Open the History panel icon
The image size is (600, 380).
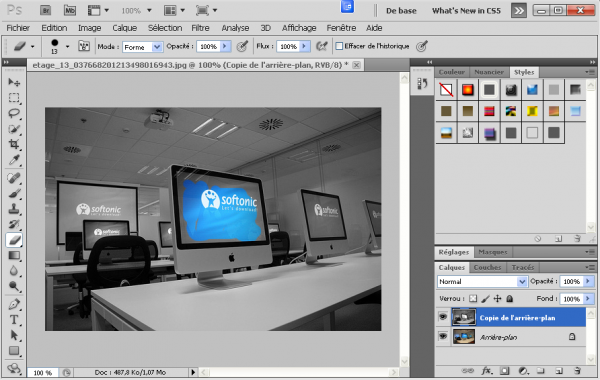pos(422,84)
